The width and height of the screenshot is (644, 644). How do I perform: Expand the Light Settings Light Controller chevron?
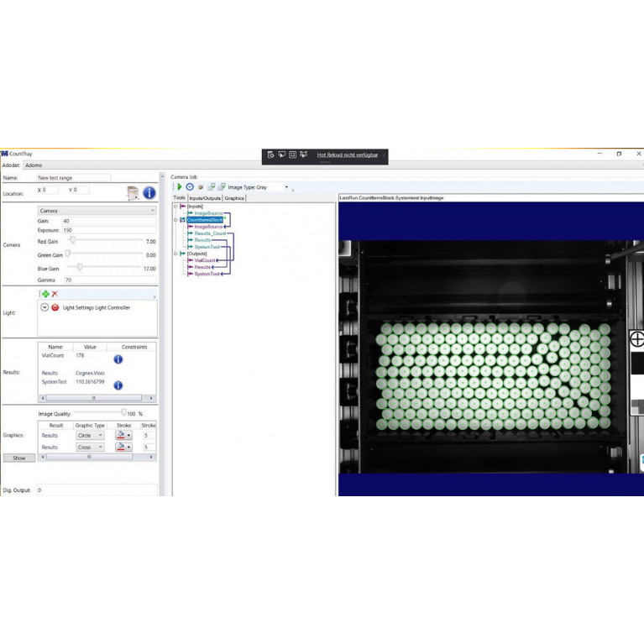point(45,308)
